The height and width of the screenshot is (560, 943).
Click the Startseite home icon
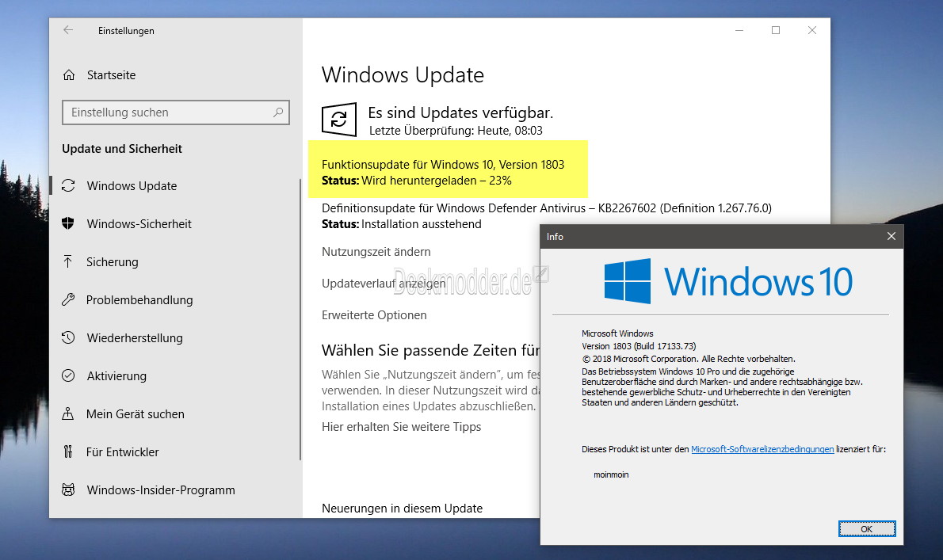pos(69,75)
